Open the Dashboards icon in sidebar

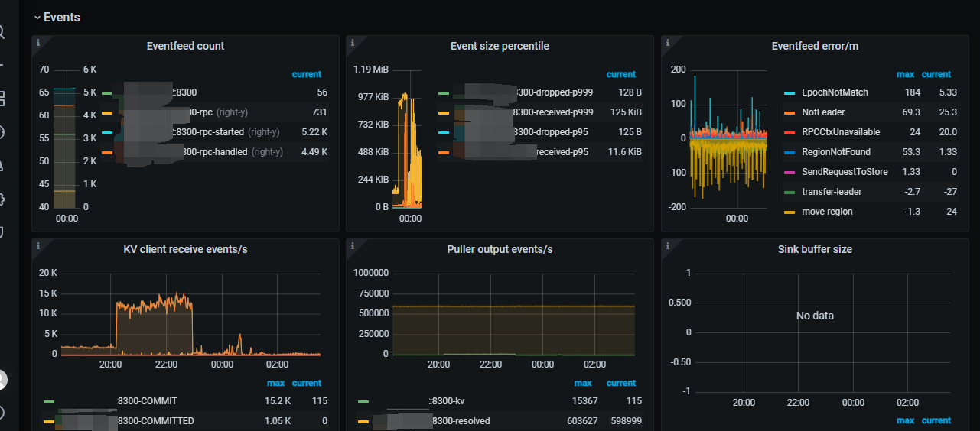(x=2, y=99)
